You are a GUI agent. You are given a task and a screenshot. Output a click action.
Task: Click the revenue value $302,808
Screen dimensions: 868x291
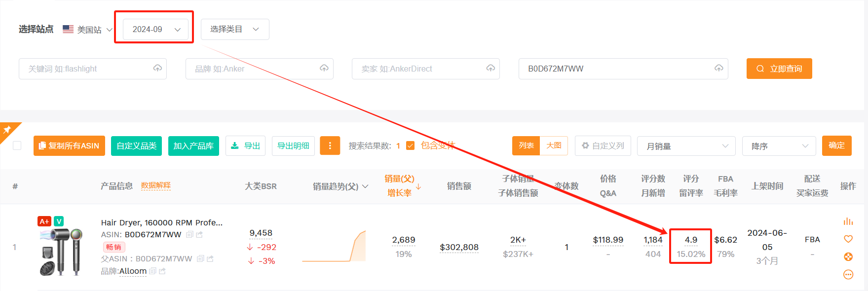click(x=459, y=247)
